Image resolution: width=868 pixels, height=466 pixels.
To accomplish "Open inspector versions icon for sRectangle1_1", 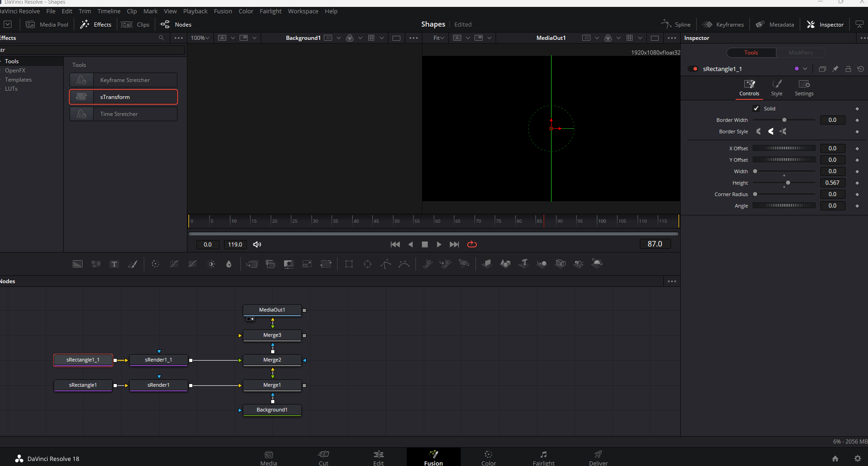I will coord(822,69).
